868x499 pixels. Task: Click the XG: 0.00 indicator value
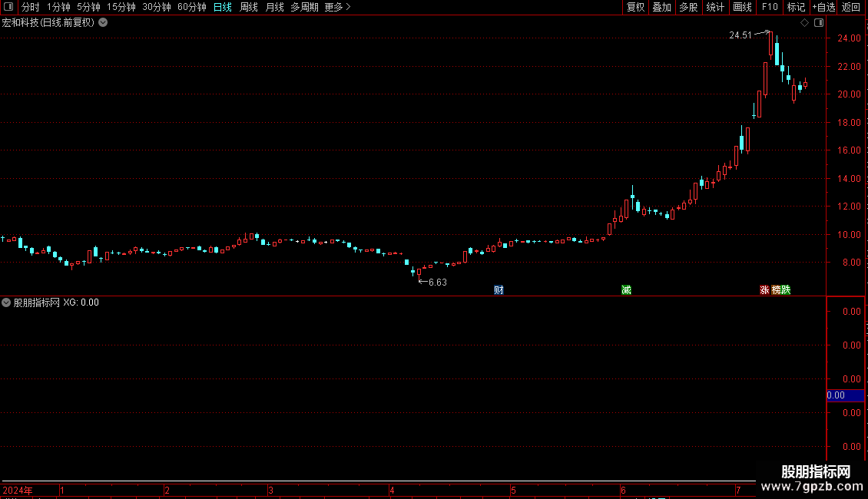[81, 302]
